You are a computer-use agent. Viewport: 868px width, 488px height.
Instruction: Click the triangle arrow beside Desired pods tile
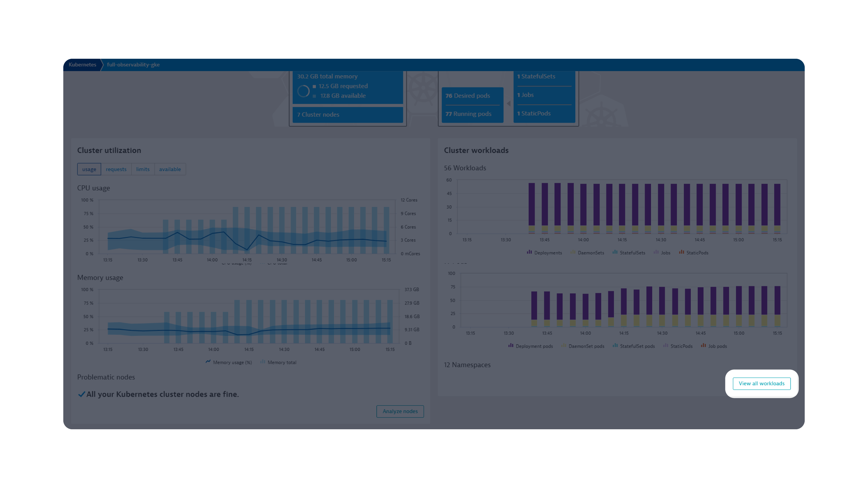coord(508,104)
